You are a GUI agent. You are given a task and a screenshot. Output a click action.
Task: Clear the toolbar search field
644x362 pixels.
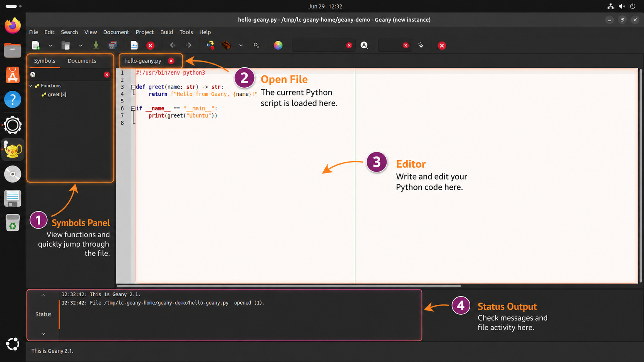click(349, 45)
